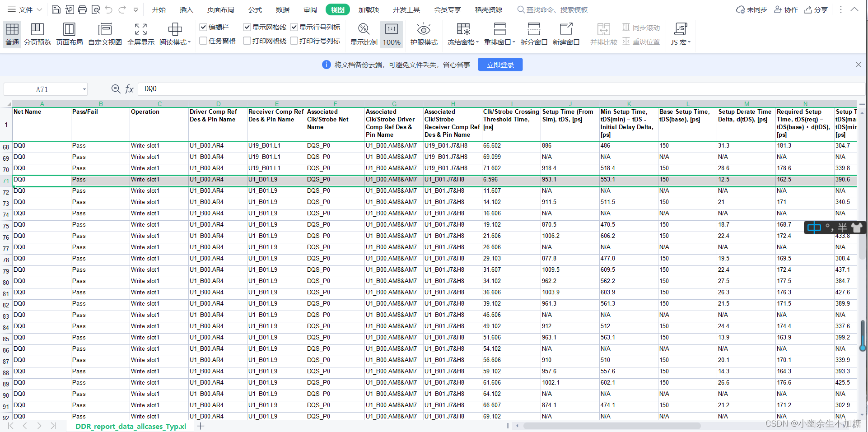Open Zoom ratio (显示比例) dialog

coord(364,34)
